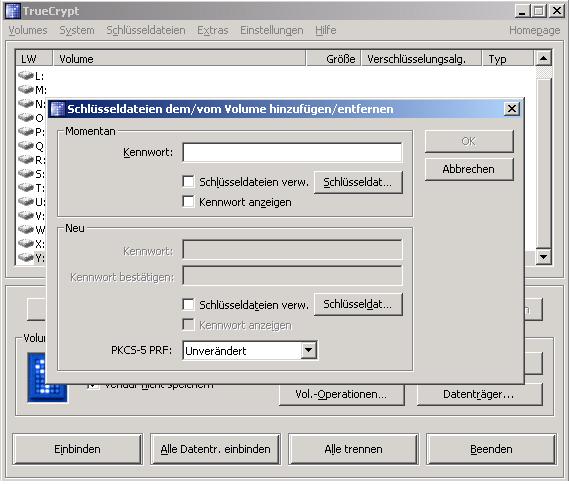Sort by the Volume column header
Screen dimensions: 569x485
(179, 58)
